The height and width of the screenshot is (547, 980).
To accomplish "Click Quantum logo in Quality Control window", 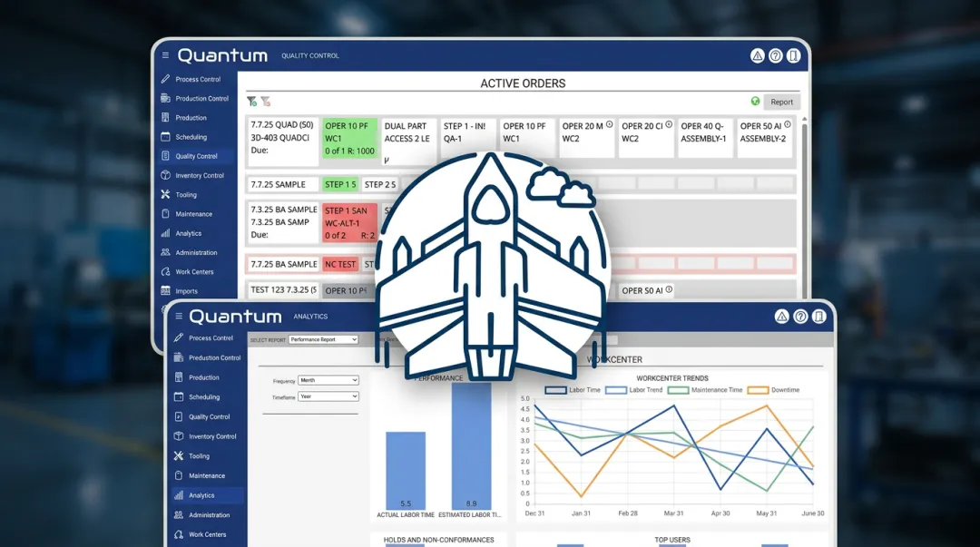I will (x=222, y=55).
